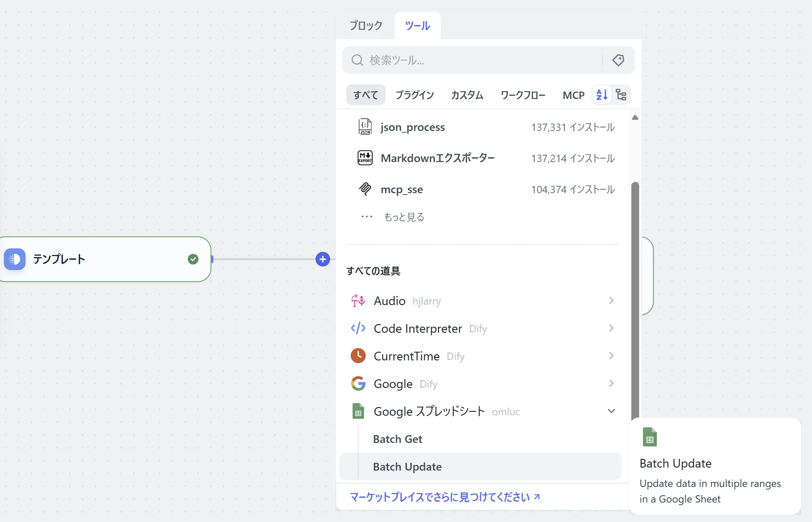
Task: Expand the Google tool group chevron
Action: point(611,383)
